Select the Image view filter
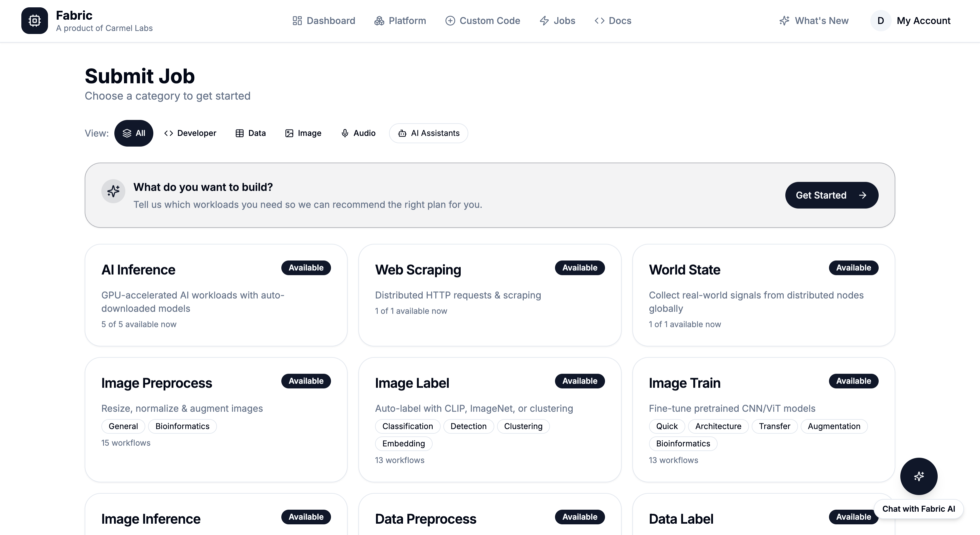This screenshot has height=535, width=980. (303, 133)
